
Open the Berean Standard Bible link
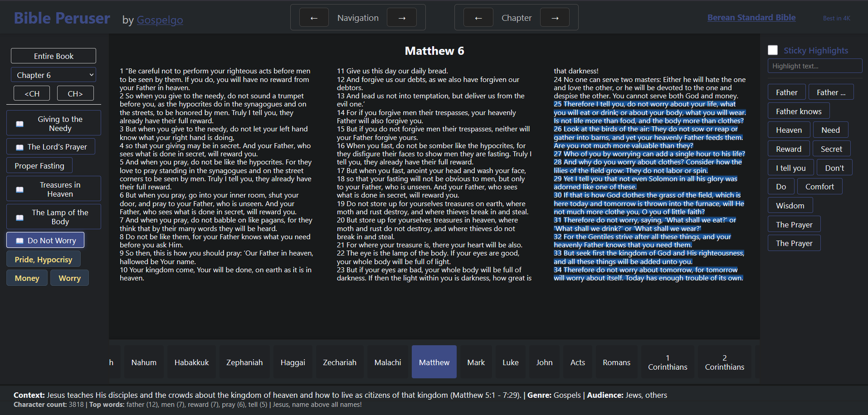751,17
